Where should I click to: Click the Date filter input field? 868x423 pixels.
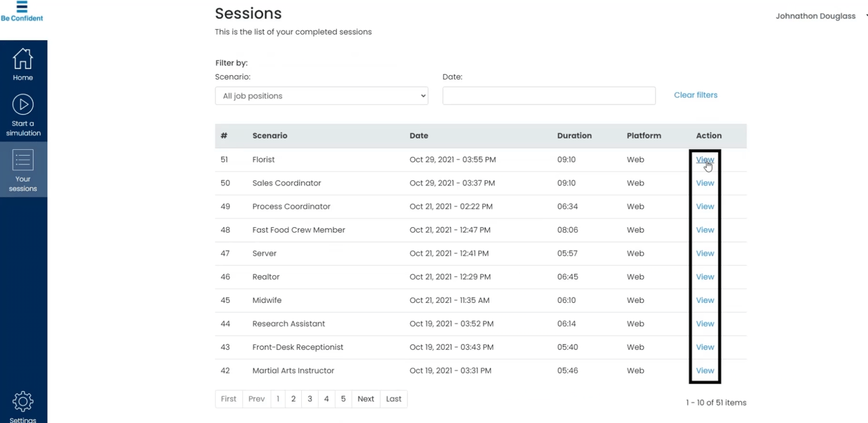pyautogui.click(x=549, y=96)
